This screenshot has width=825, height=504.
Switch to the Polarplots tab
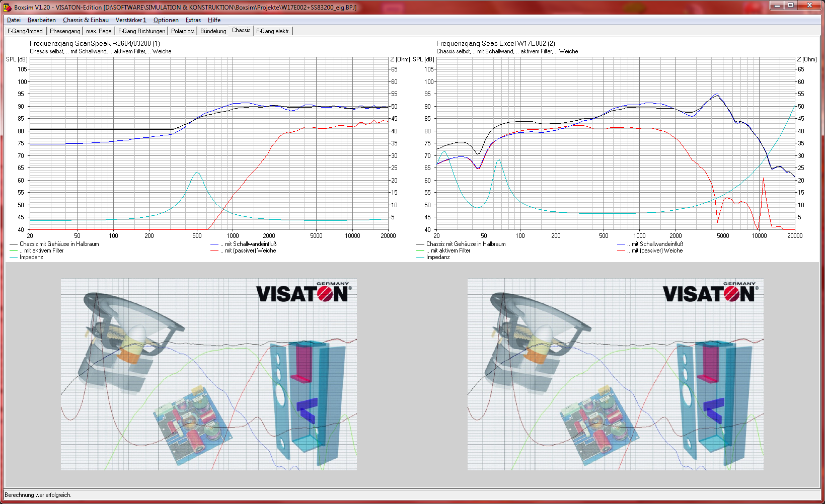183,31
